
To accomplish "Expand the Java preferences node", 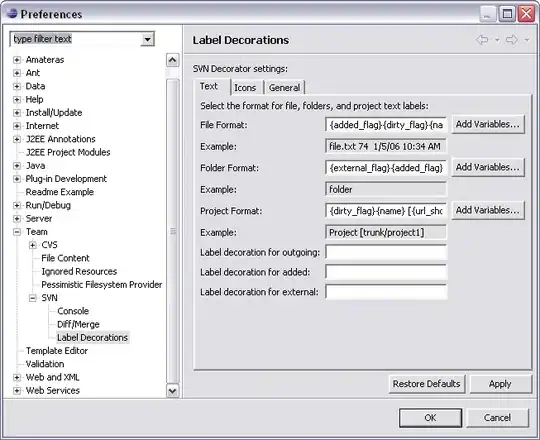I will point(17,166).
